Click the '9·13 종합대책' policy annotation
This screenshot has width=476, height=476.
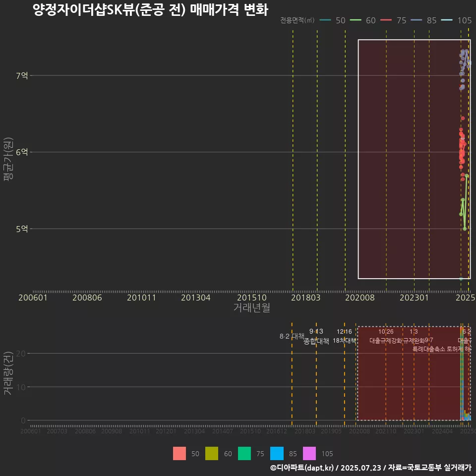click(x=316, y=336)
